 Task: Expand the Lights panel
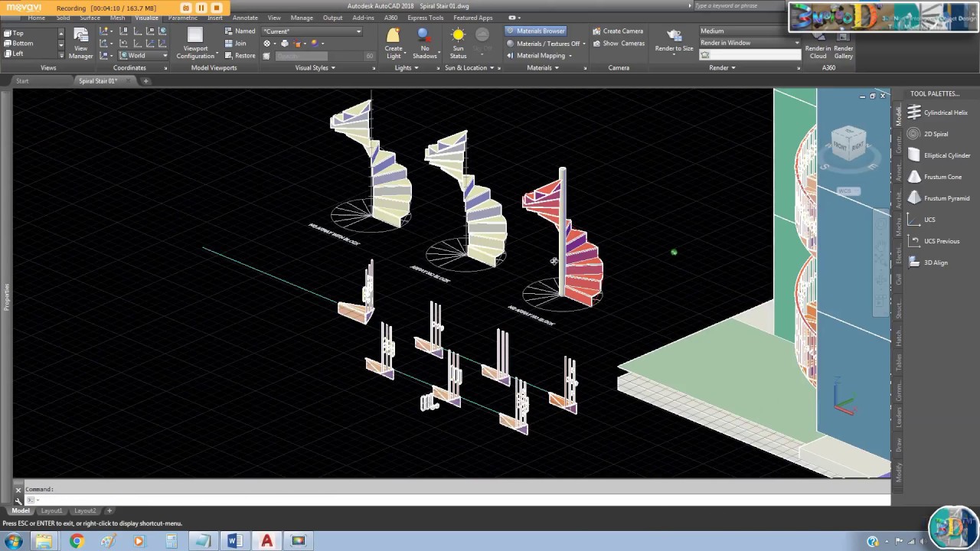pos(406,67)
